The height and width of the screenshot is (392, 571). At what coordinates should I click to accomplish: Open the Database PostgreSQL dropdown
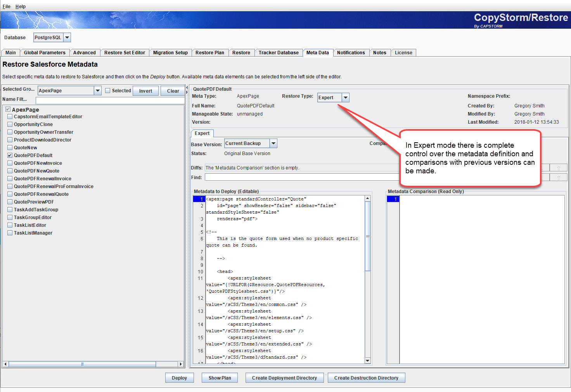(x=52, y=38)
